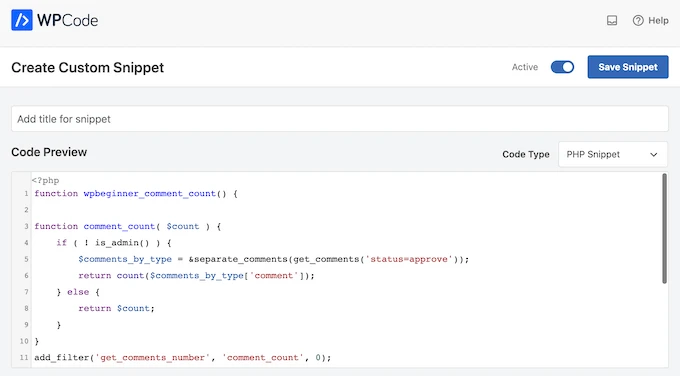Click the <?php opening tag line
Screen dimensions: 680x376
click(x=46, y=180)
